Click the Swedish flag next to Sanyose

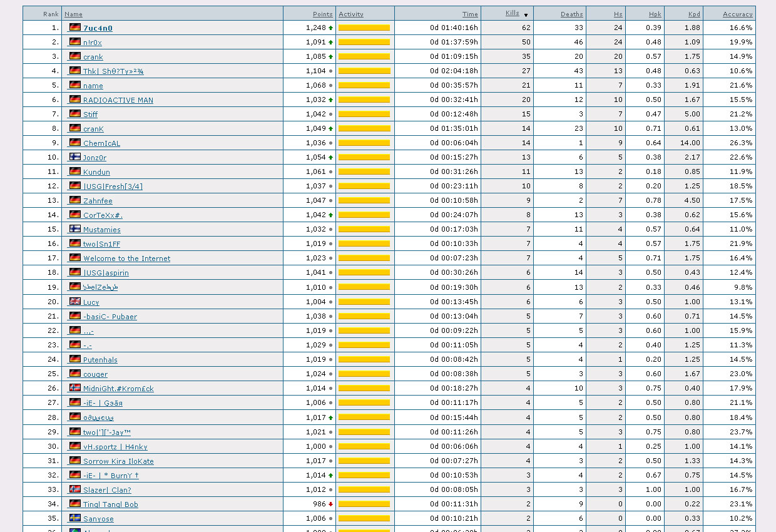click(75, 518)
